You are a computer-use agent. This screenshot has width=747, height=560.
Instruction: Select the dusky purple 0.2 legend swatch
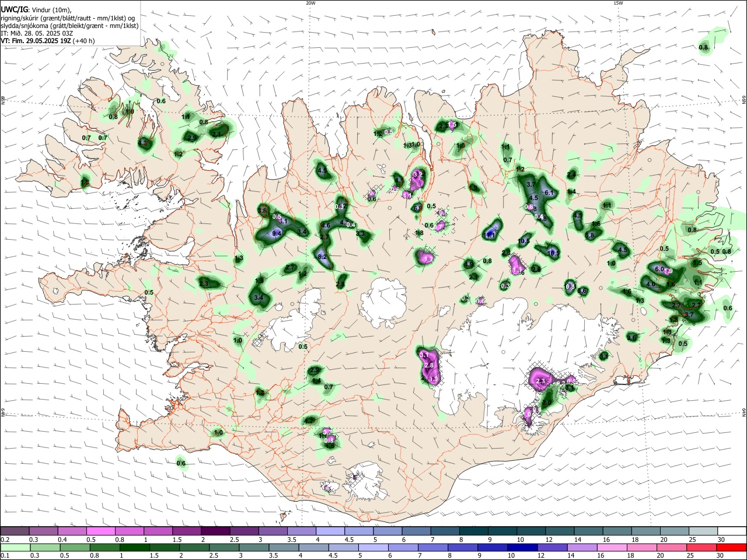pyautogui.click(x=15, y=531)
